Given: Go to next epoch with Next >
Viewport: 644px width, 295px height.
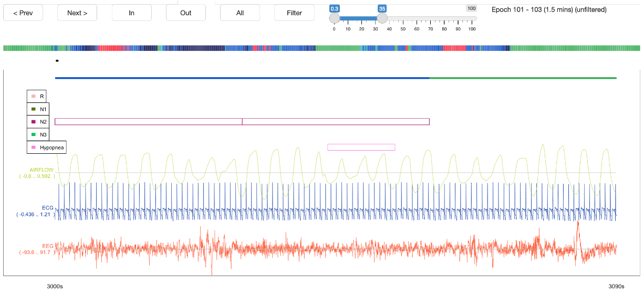Looking at the screenshot, I should tap(77, 13).
